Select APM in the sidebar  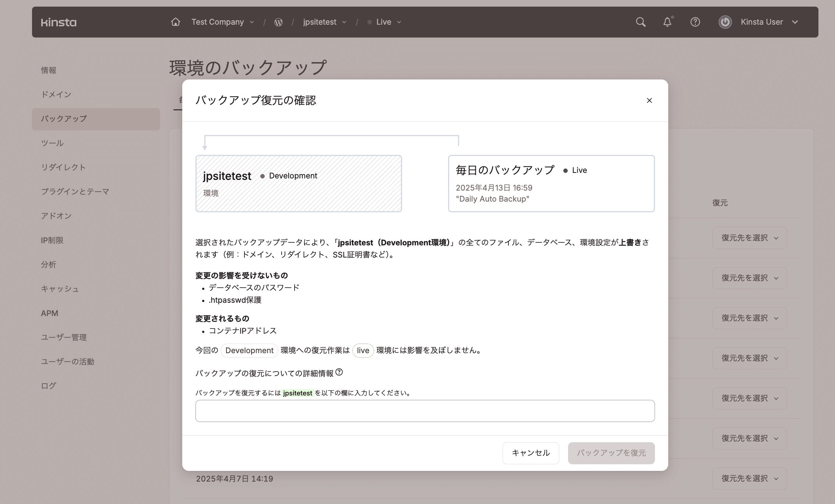(x=49, y=313)
